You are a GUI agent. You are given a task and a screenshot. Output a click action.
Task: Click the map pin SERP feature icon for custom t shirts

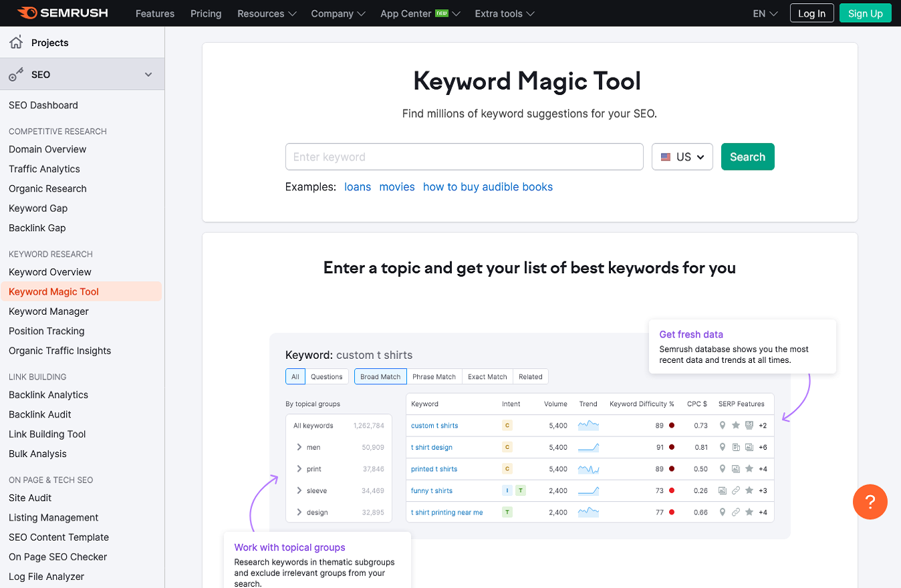tap(722, 426)
